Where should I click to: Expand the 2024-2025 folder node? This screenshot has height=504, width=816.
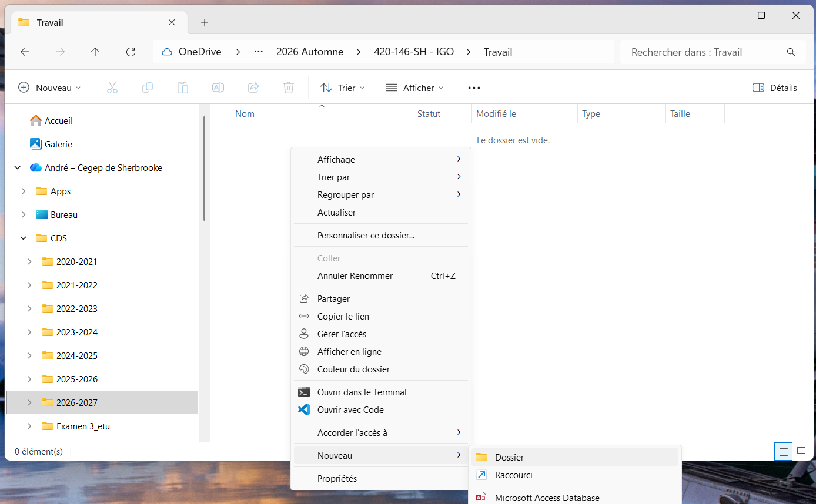click(x=29, y=355)
